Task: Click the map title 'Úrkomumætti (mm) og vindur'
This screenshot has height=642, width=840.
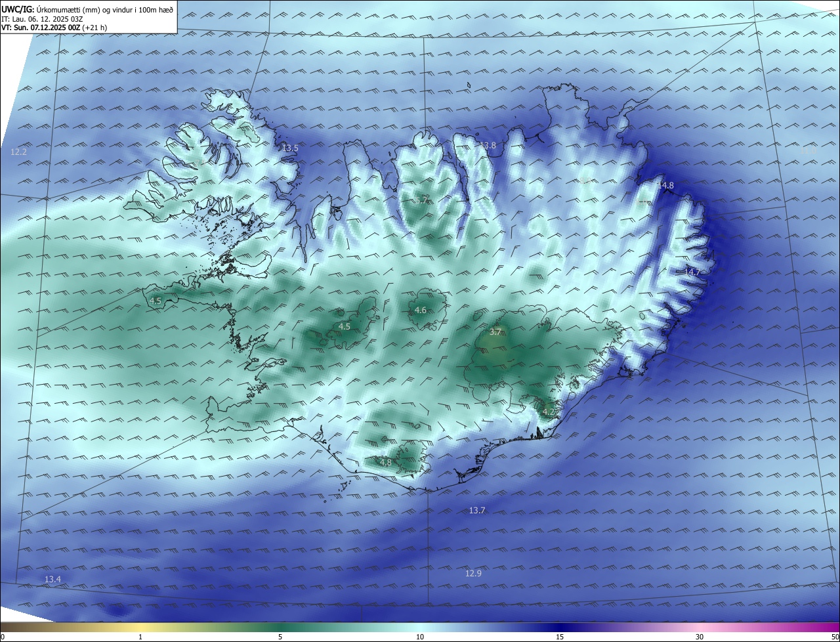Action: pos(85,9)
